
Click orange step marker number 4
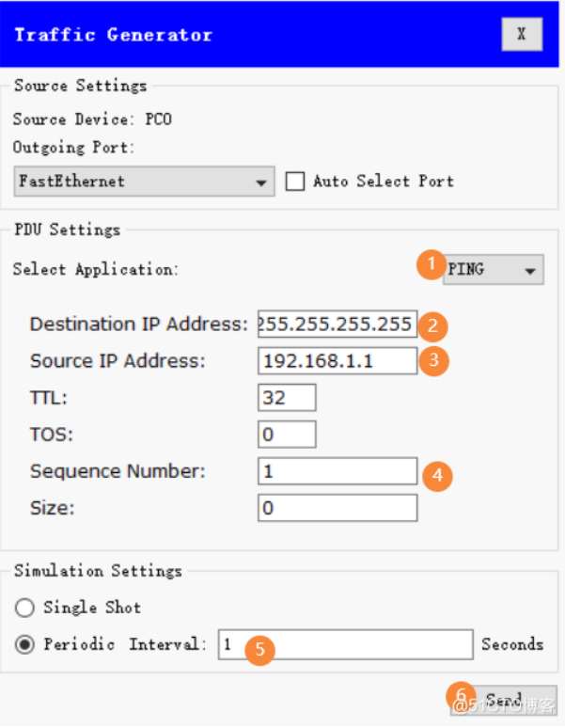pyautogui.click(x=436, y=475)
